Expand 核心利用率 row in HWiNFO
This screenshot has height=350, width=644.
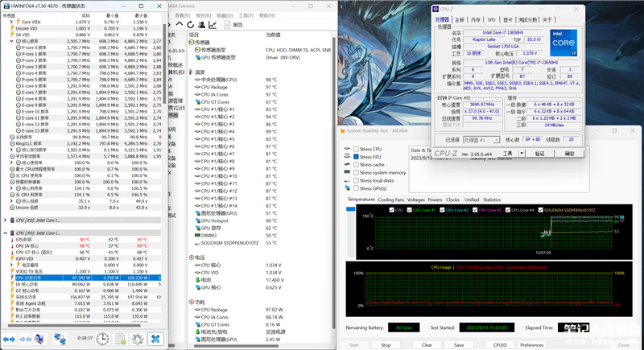[x=11, y=188]
